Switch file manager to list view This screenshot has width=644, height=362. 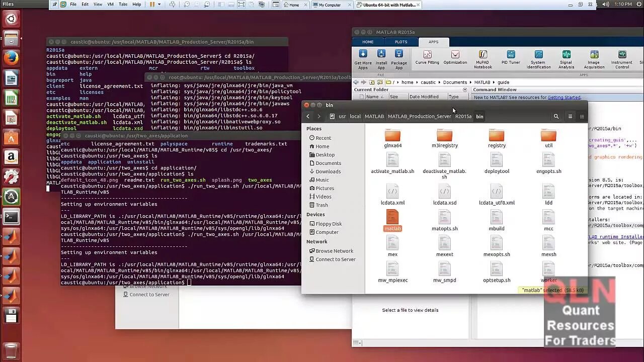570,116
